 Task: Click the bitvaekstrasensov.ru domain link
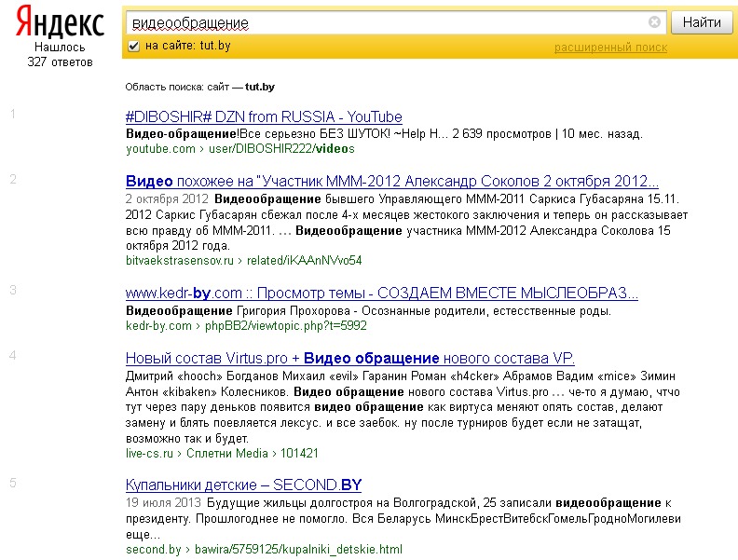point(179,260)
